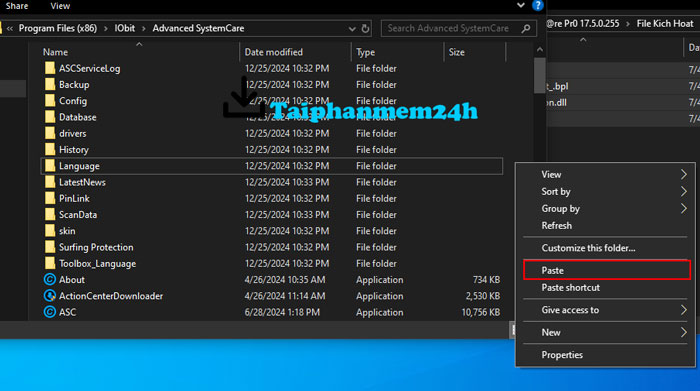The image size is (700, 391).
Task: Select the About application icon
Action: point(50,279)
